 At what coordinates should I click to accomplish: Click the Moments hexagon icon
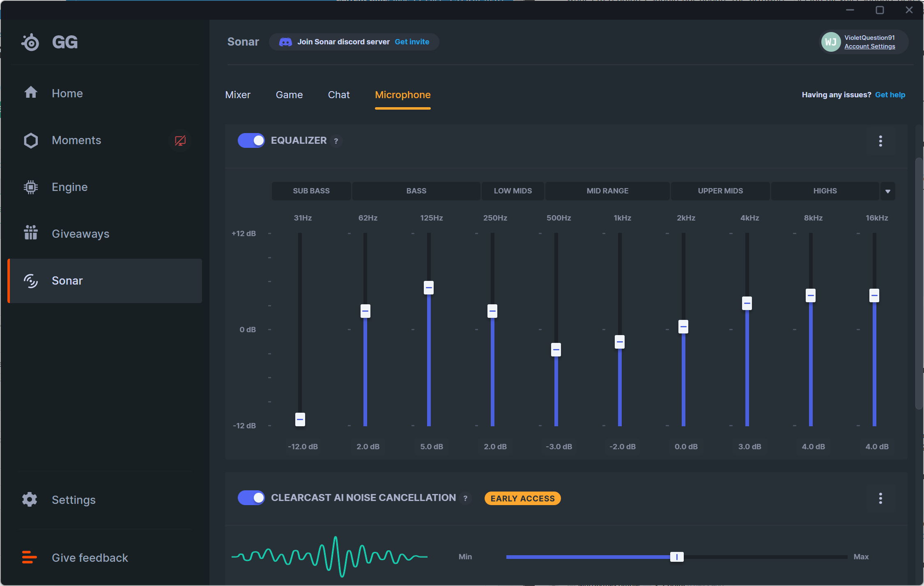(31, 140)
